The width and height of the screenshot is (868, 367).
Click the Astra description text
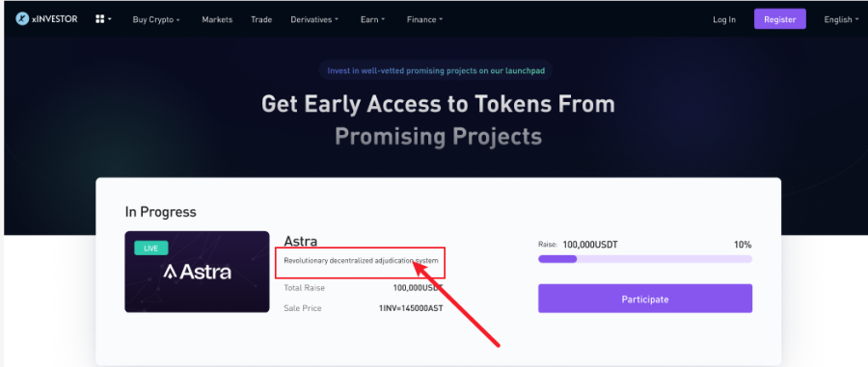coord(361,260)
